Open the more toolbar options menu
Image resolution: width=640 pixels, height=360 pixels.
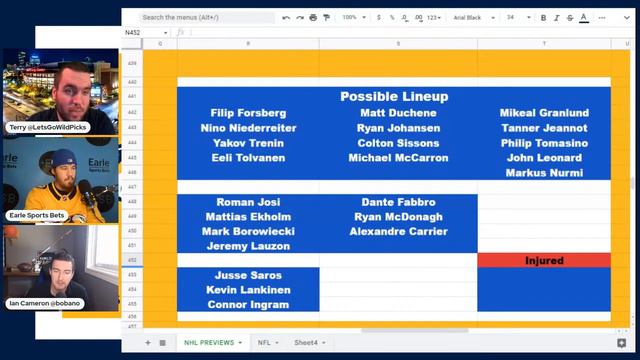coord(602,18)
